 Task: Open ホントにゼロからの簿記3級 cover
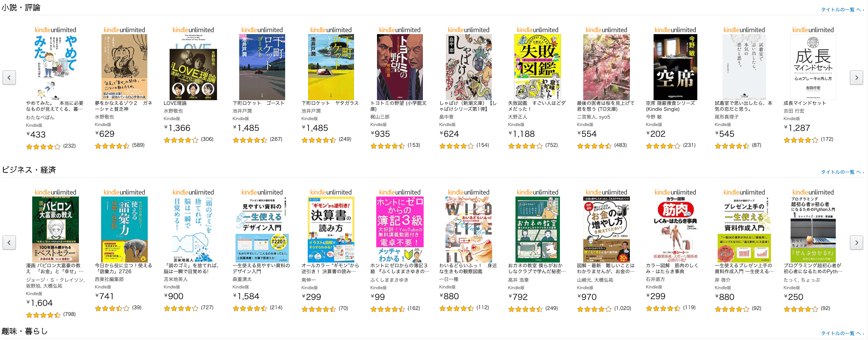point(400,230)
